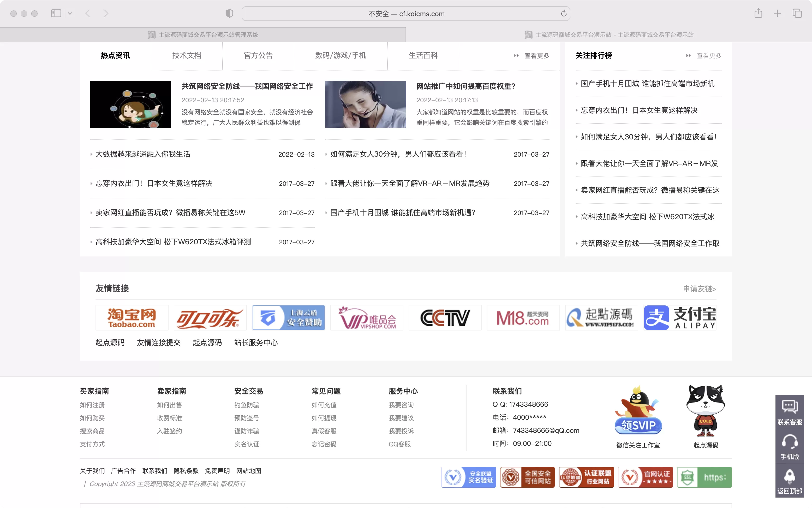The image size is (812, 508).
Task: Click the 站长服务中心 text link
Action: [x=256, y=343]
